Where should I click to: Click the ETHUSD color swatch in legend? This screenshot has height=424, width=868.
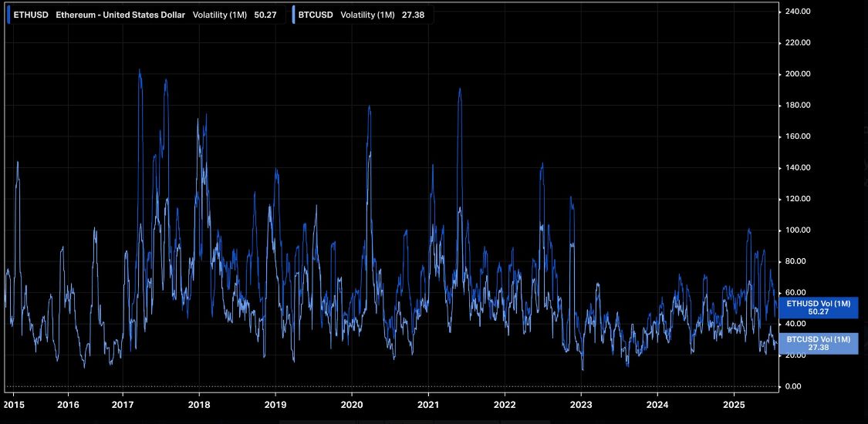tap(8, 15)
